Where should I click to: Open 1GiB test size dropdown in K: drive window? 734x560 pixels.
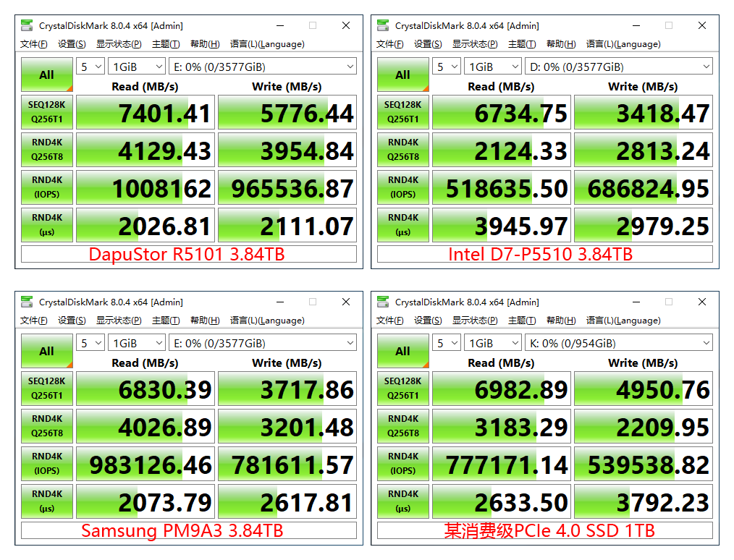(493, 343)
